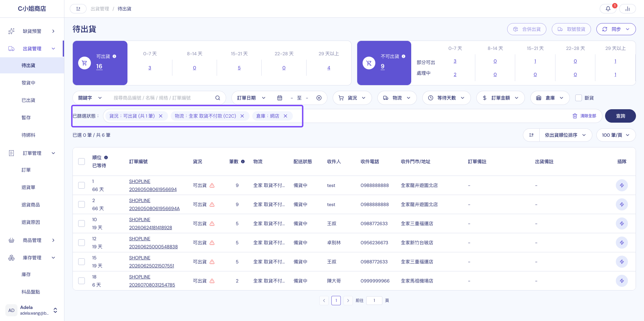The width and height of the screenshot is (644, 321).
Task: Check the row for order 20260508061956694
Action: (82, 185)
